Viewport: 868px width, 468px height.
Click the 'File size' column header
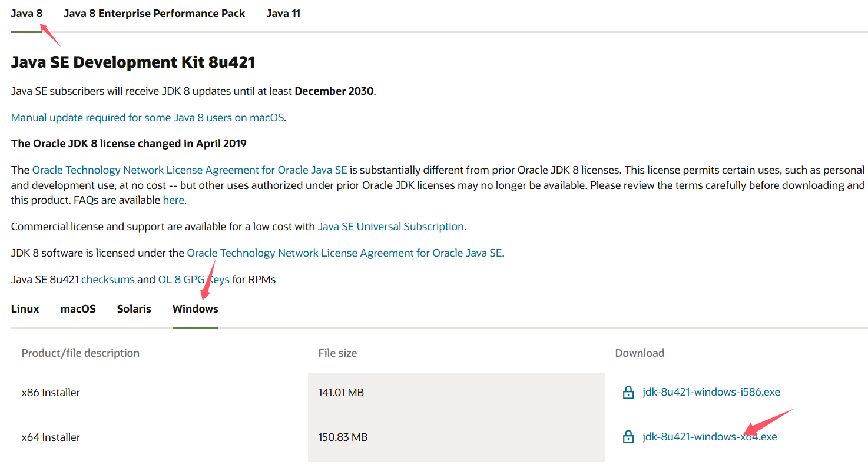pyautogui.click(x=337, y=353)
